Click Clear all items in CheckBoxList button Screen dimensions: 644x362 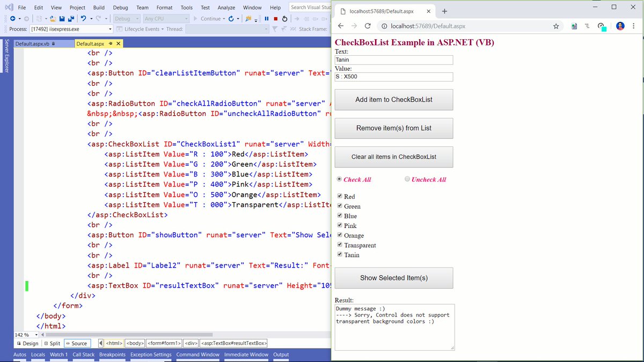tap(394, 157)
